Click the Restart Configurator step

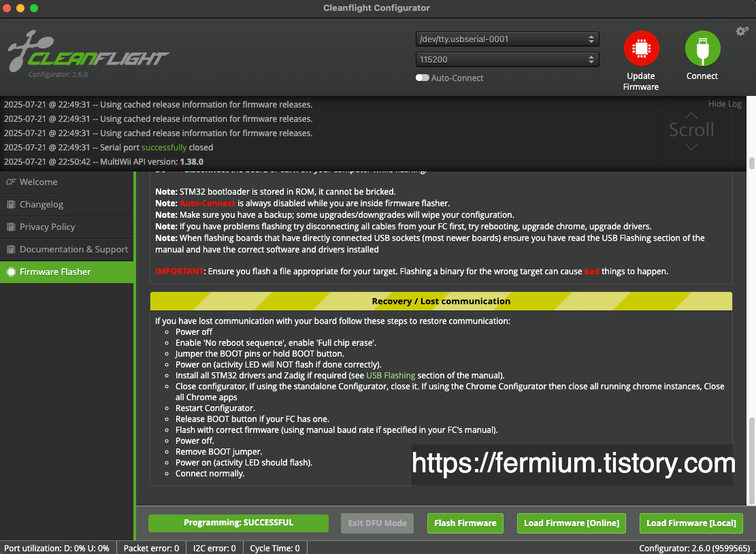[x=215, y=408]
